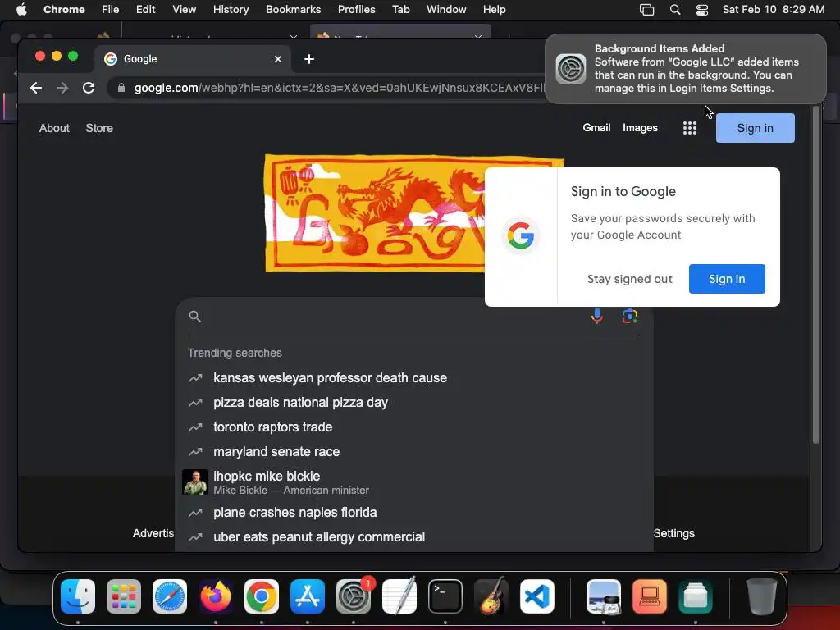840x630 pixels.
Task: Open Finder from the dock
Action: point(78,596)
